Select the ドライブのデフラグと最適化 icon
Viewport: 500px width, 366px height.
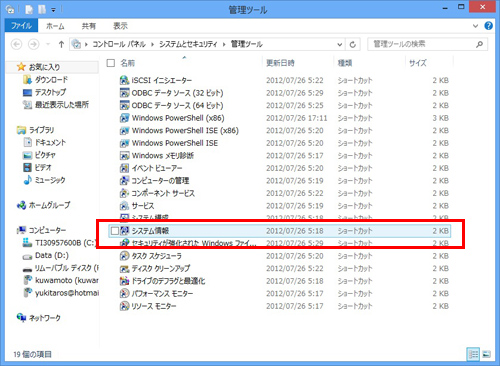124,281
